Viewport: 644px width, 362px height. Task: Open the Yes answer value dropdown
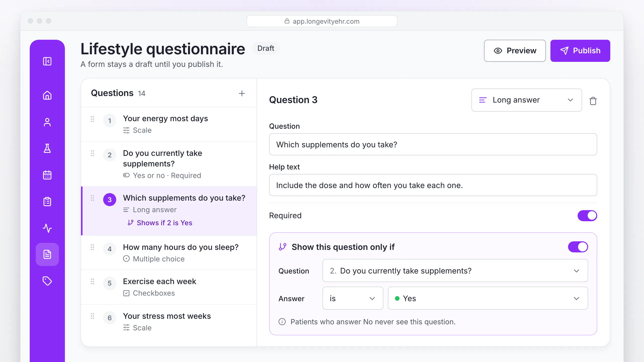coord(488,298)
